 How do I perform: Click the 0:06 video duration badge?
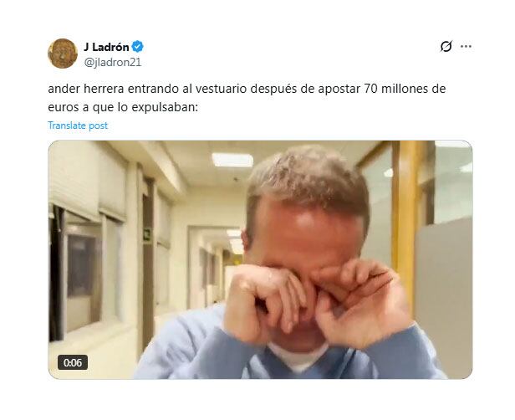[73, 362]
